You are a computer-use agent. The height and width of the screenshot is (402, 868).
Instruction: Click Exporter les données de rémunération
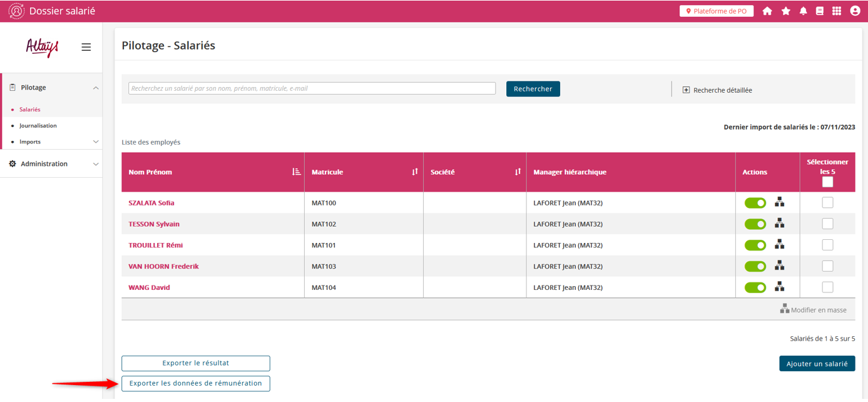(x=195, y=383)
